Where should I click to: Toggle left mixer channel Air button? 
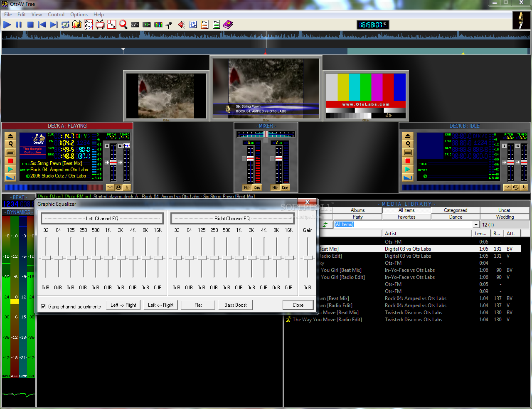247,187
